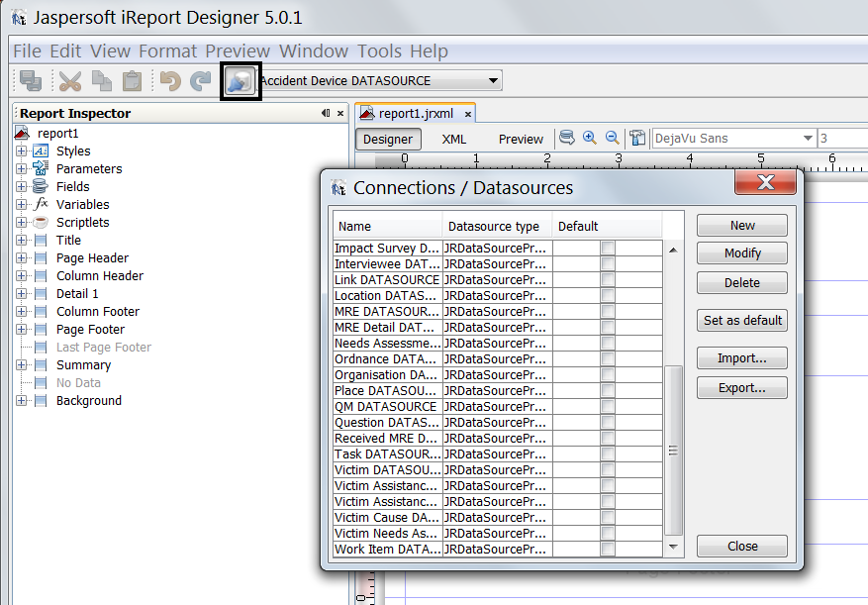Open the Accident Device DATASOURCE dropdown
The image size is (868, 605).
(x=491, y=80)
